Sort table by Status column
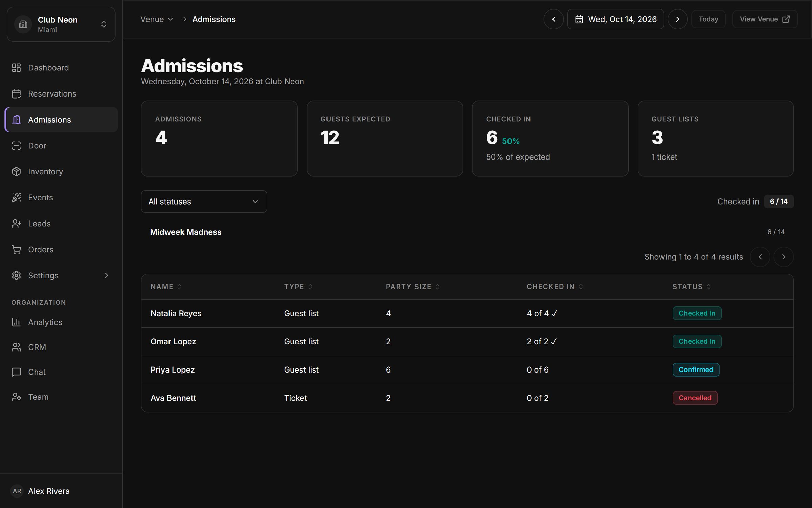 [x=692, y=287]
